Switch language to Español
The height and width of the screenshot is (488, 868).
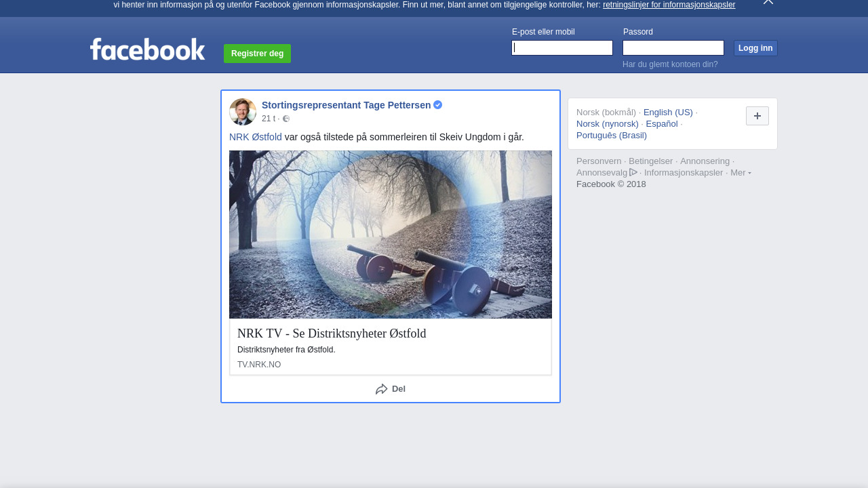(662, 124)
